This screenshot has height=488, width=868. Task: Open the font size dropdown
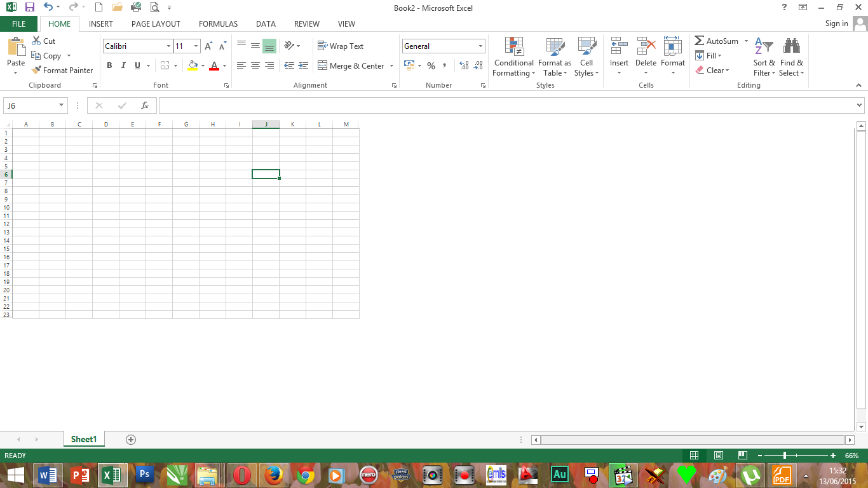195,46
